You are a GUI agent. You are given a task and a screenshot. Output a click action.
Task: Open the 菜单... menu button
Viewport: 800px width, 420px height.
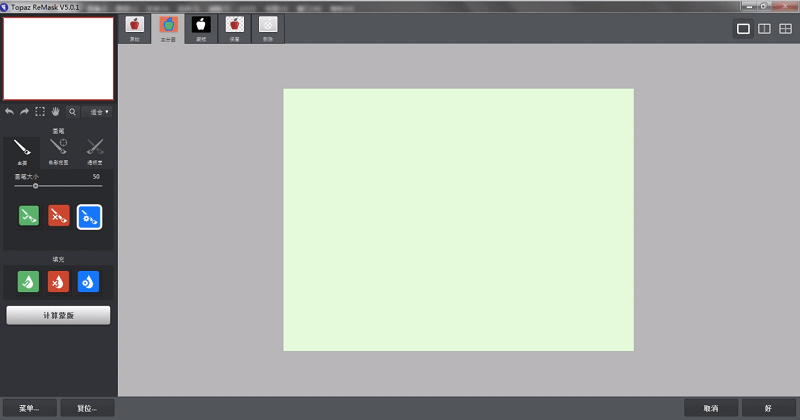(x=28, y=408)
